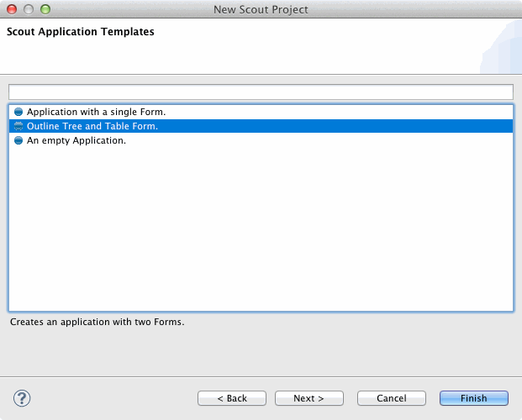Viewport: 522px width, 420px height.
Task: Click the blue icon beside An empty Application
Action: [18, 141]
